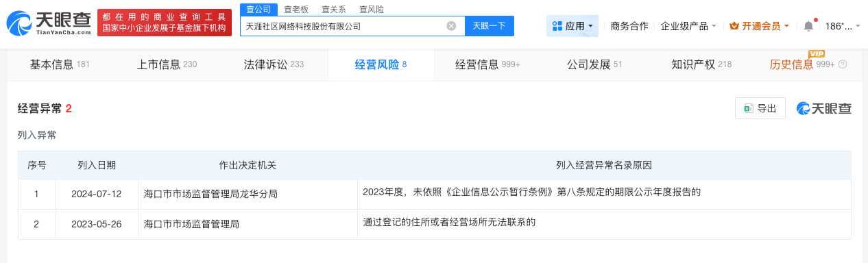Click row number 2 in the table
Screen dimensions: 868x263
(x=36, y=223)
